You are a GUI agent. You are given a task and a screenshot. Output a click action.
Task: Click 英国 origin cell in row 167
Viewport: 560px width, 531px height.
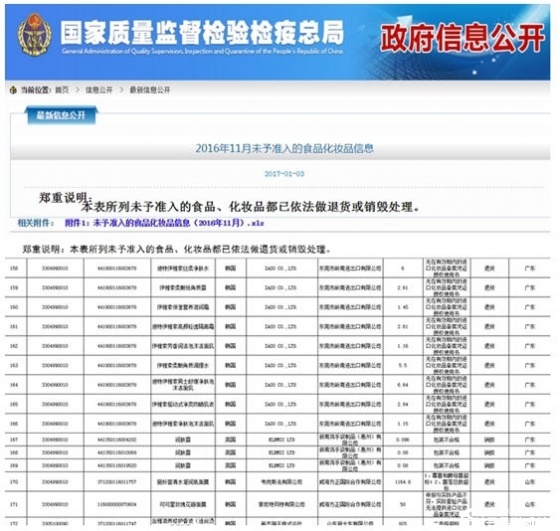point(230,440)
